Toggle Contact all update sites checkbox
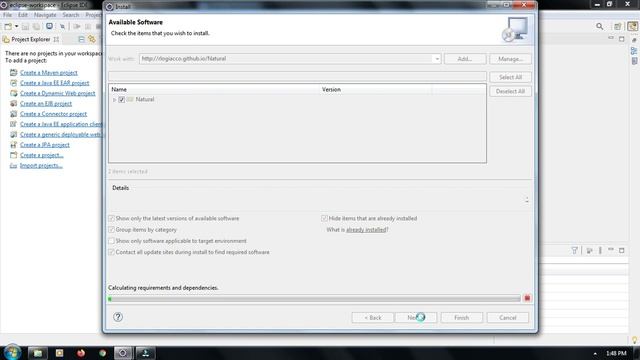640x360 pixels. point(111,252)
